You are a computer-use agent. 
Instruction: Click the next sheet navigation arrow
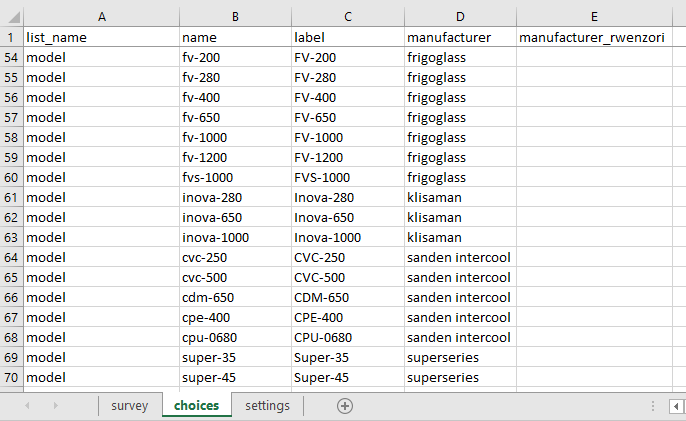(x=55, y=406)
